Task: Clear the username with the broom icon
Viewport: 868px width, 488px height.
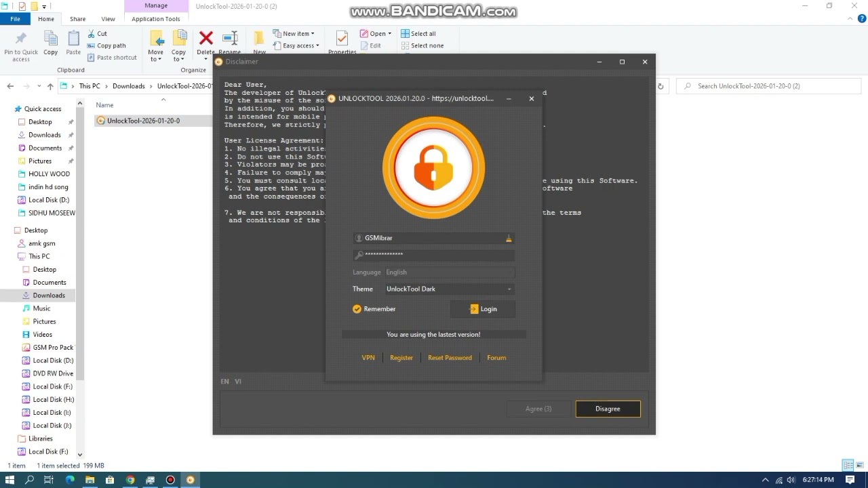Action: pyautogui.click(x=509, y=238)
